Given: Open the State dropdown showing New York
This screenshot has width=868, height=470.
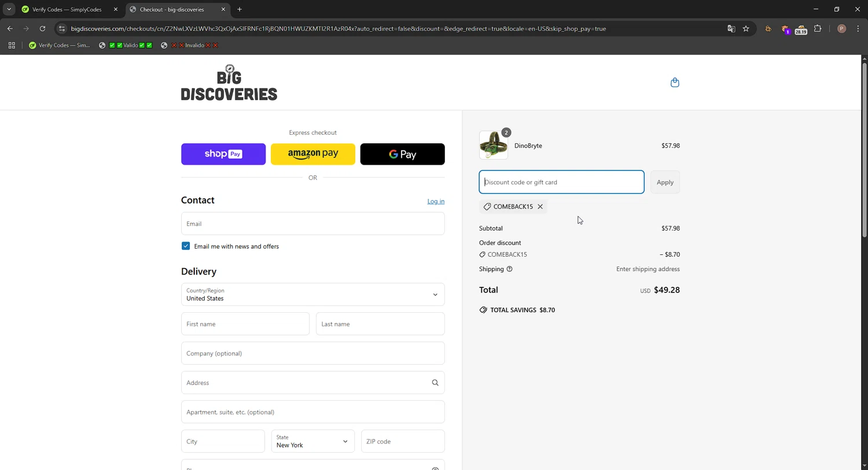Looking at the screenshot, I should tap(312, 441).
